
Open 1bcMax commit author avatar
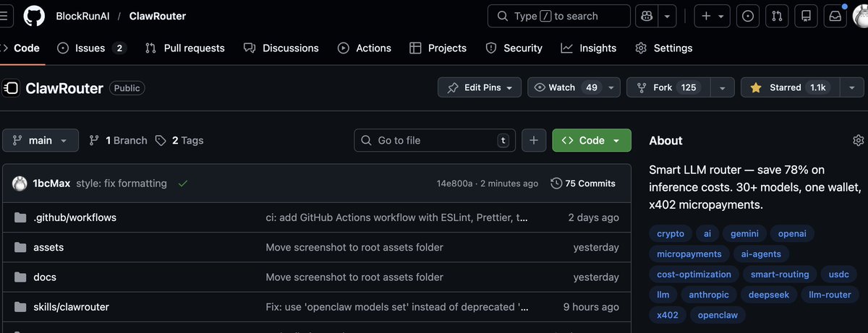click(20, 183)
